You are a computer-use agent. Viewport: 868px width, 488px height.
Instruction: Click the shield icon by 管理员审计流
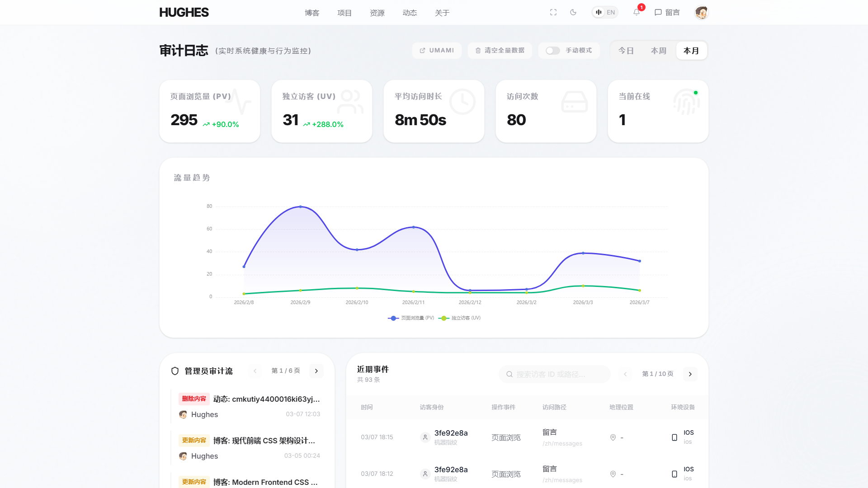tap(175, 371)
